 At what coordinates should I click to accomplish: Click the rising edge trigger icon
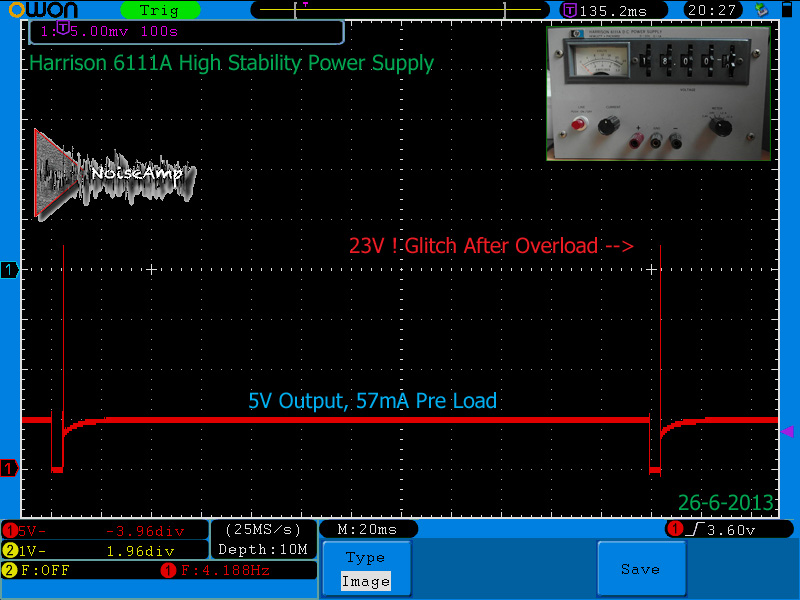pyautogui.click(x=695, y=529)
